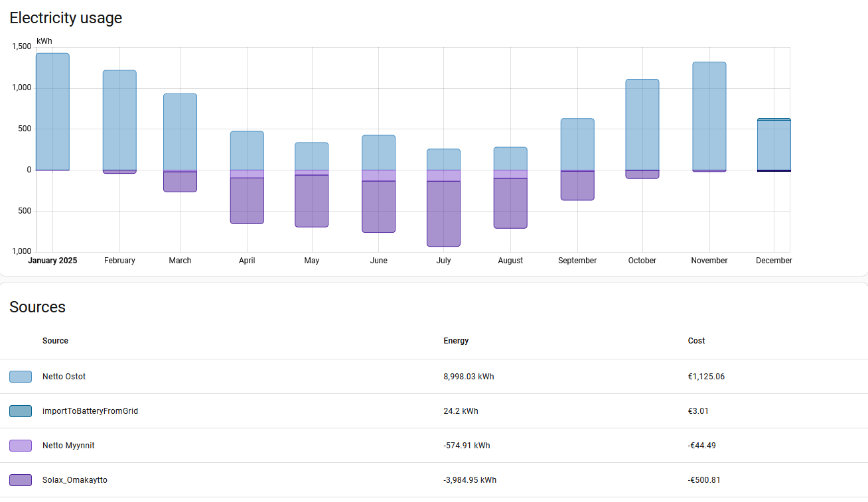
Task: Select the January 2025 blue usage bar
Action: (x=52, y=111)
